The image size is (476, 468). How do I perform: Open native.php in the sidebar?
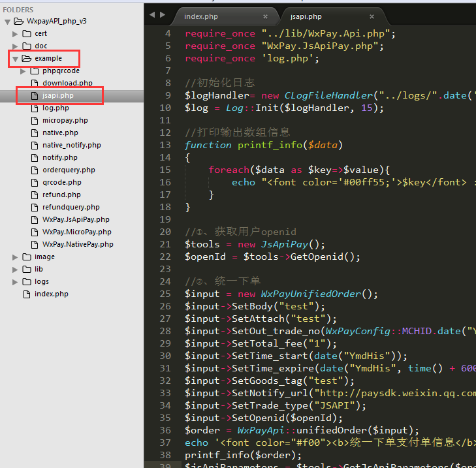[x=60, y=133]
